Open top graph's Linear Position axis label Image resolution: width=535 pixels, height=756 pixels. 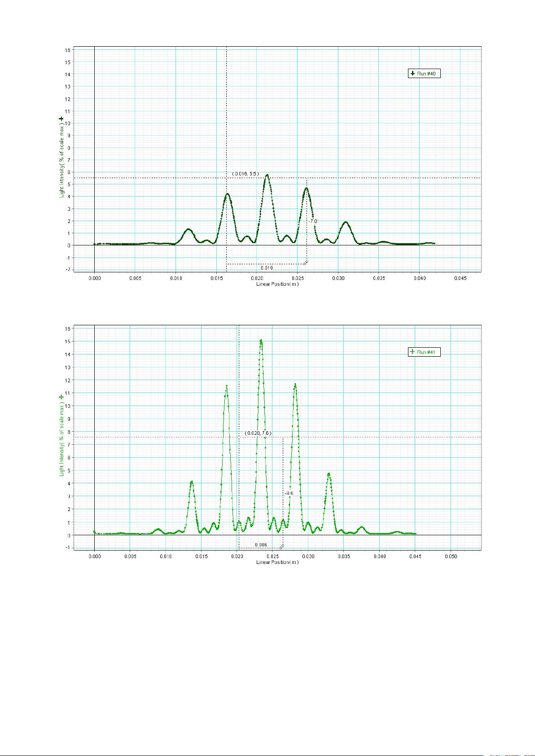click(277, 284)
